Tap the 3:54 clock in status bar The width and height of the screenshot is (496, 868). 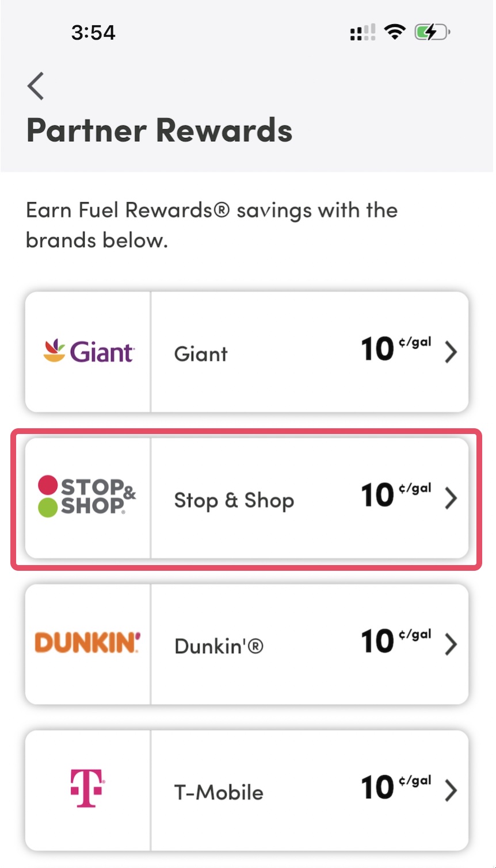coord(93,32)
